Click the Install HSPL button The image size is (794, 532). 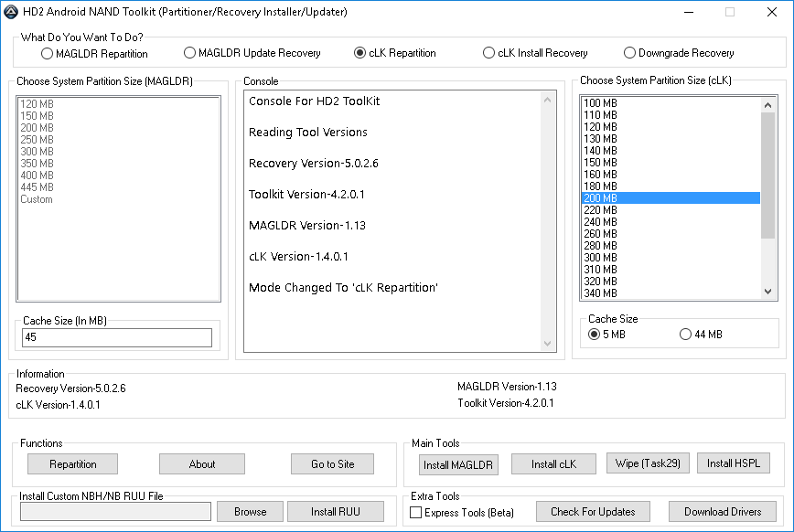click(734, 463)
